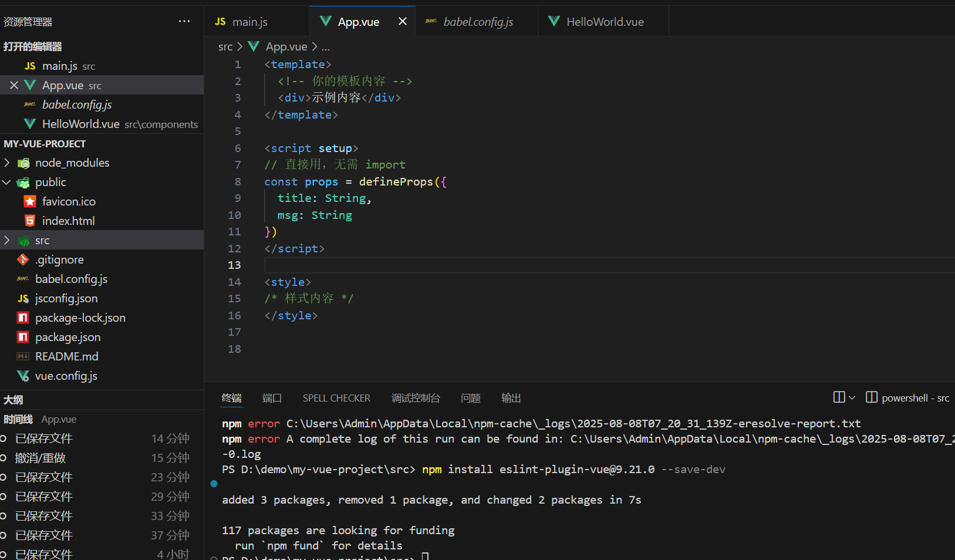Close the App.vue editor tab
The height and width of the screenshot is (560, 955).
pos(403,21)
